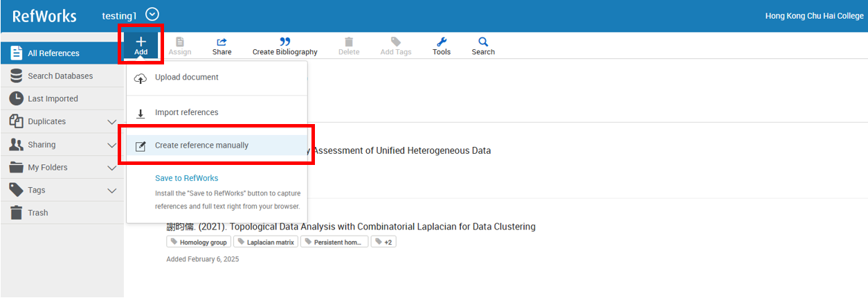Click the Add plus icon in toolbar
This screenshot has height=298, width=868.
coord(141,43)
